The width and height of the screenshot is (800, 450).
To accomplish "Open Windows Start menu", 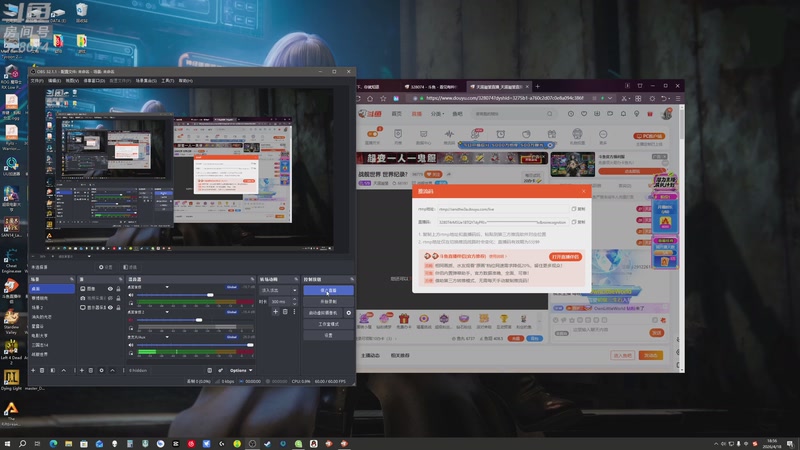I will pos(7,444).
